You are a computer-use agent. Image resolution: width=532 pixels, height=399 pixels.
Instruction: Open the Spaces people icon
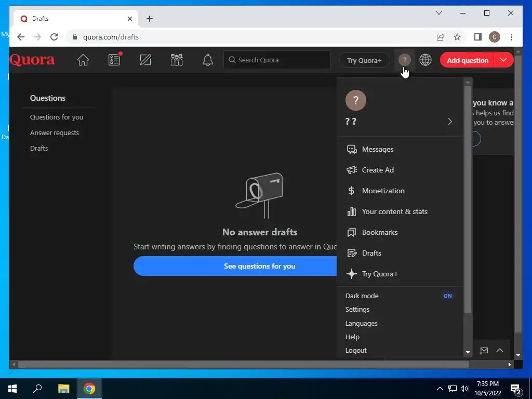tap(177, 60)
